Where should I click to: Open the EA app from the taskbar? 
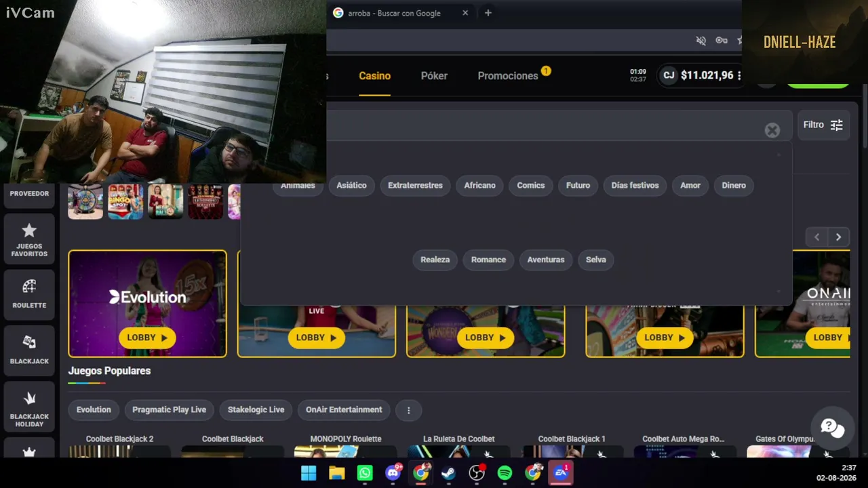(561, 472)
